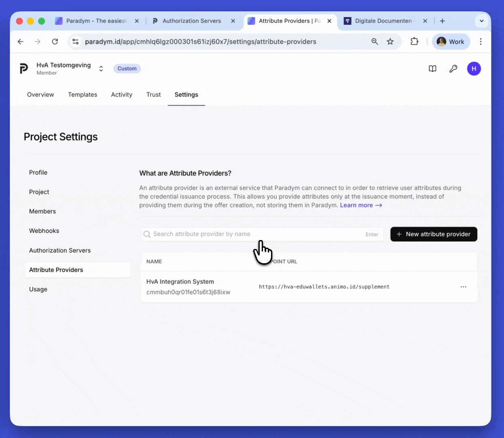Click the zoom magnifier icon in address bar
The width and height of the screenshot is (504, 438).
point(375,41)
